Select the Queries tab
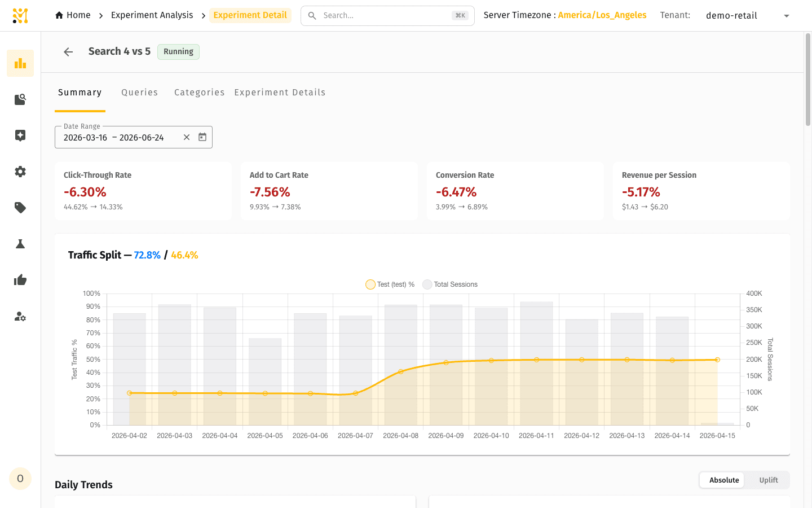Image resolution: width=812 pixels, height=508 pixels. point(140,93)
